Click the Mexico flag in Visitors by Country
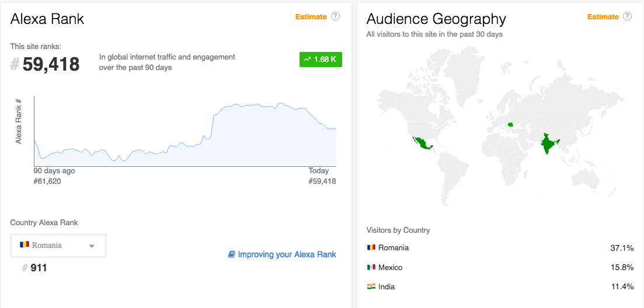 [x=371, y=267]
